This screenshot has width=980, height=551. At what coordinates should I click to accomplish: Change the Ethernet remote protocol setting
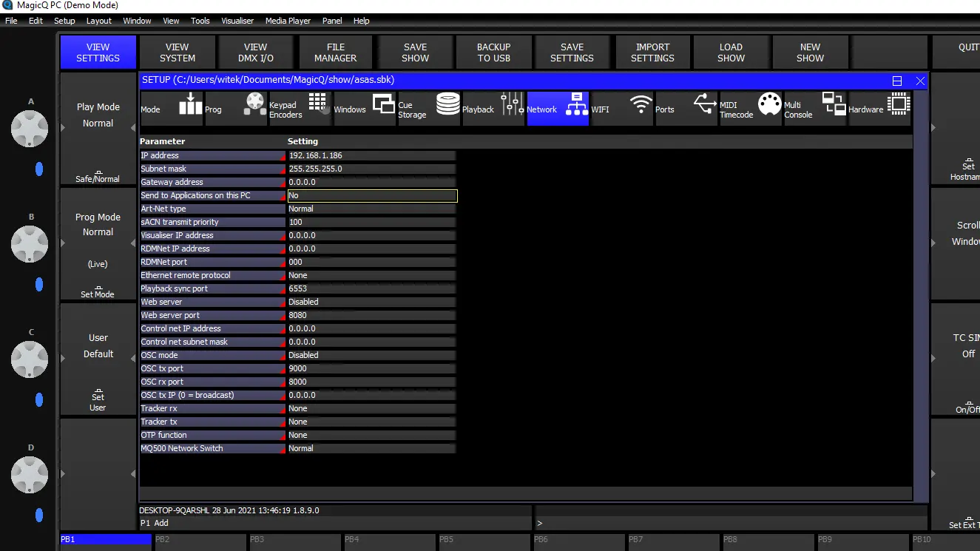pyautogui.click(x=371, y=275)
